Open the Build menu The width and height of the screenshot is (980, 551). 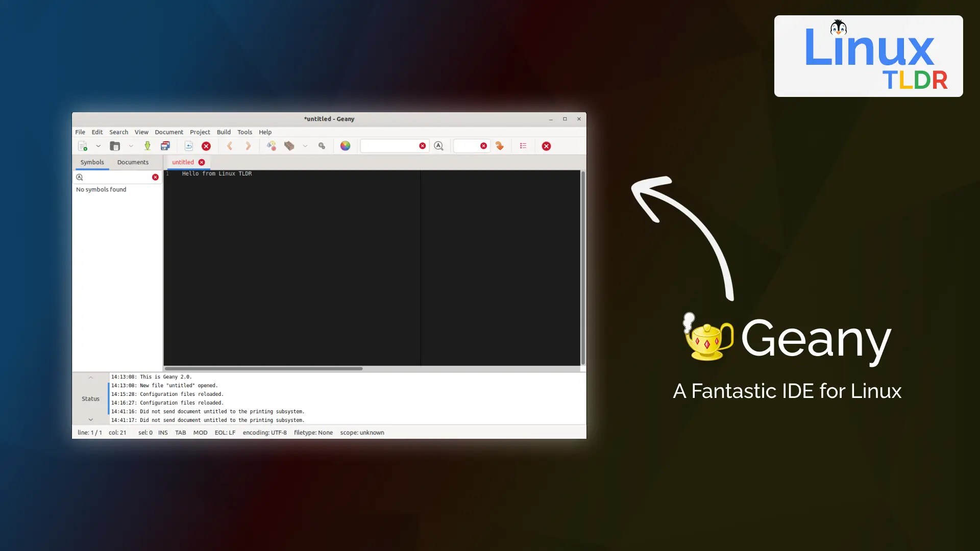pyautogui.click(x=224, y=132)
